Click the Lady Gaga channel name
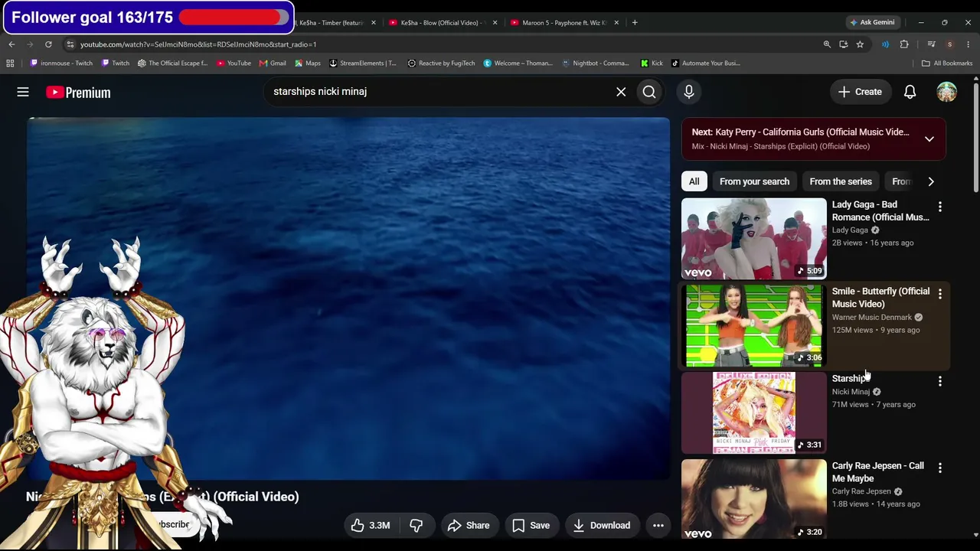Image resolution: width=980 pixels, height=551 pixels. (x=850, y=230)
